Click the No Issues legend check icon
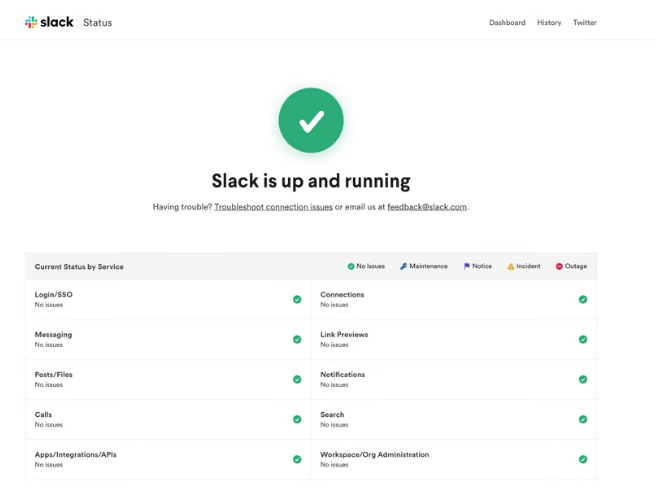 click(x=351, y=266)
